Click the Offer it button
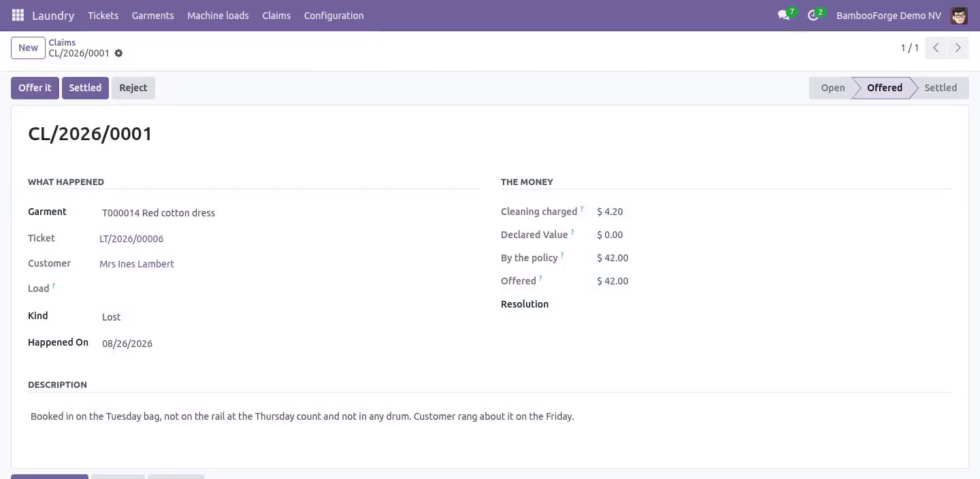 click(x=35, y=88)
